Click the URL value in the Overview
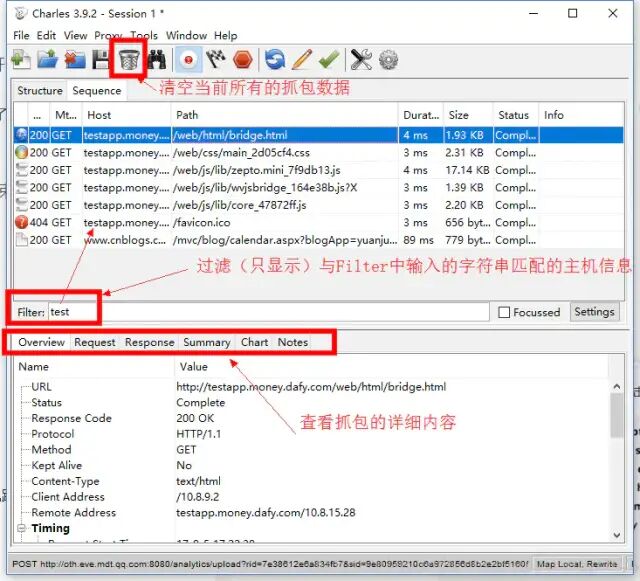 tap(311, 387)
